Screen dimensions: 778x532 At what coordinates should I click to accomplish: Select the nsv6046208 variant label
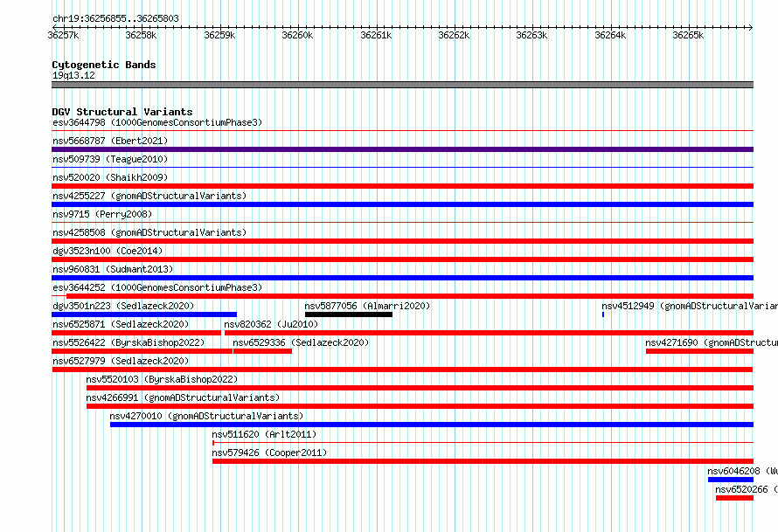click(742, 471)
